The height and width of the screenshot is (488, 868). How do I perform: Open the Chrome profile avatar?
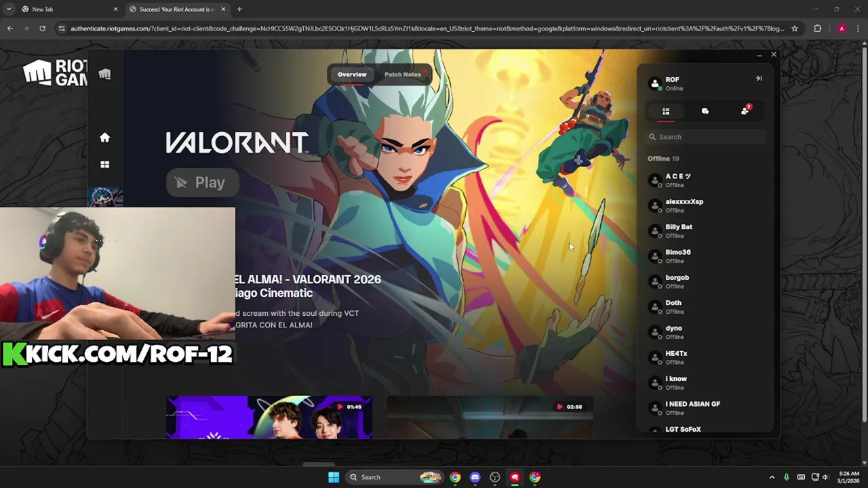(x=842, y=28)
